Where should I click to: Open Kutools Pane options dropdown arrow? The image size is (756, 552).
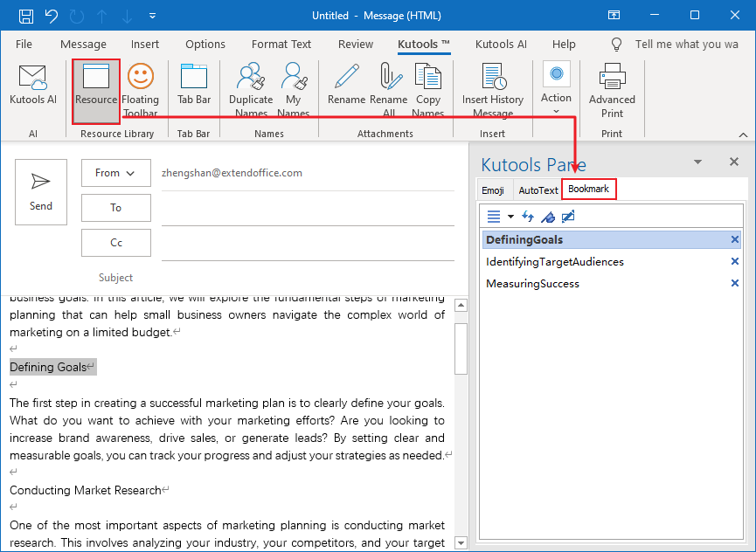697,162
